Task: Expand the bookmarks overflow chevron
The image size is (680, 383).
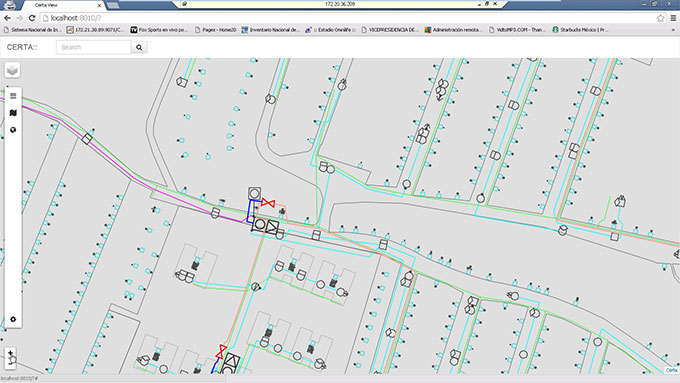Action: point(673,30)
